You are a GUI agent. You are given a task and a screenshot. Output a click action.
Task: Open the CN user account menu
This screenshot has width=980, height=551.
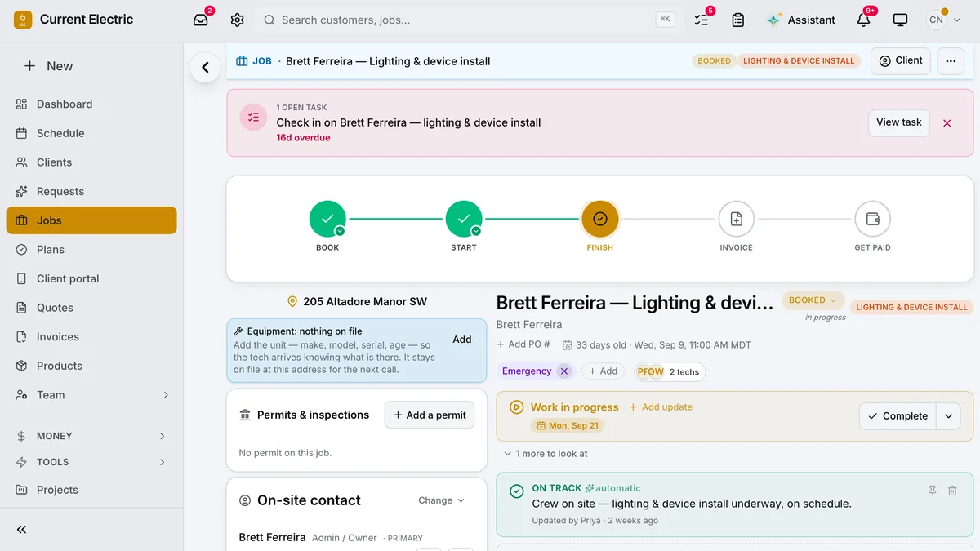pyautogui.click(x=944, y=20)
